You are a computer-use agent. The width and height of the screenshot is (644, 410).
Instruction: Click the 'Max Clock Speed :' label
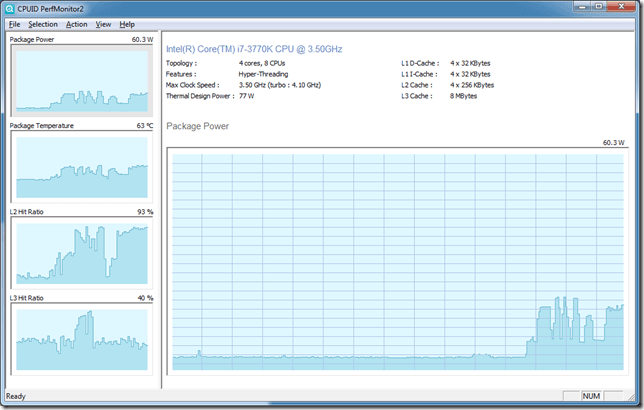click(x=192, y=85)
